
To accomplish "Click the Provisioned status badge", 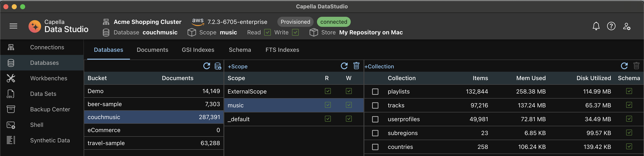I will click(295, 22).
